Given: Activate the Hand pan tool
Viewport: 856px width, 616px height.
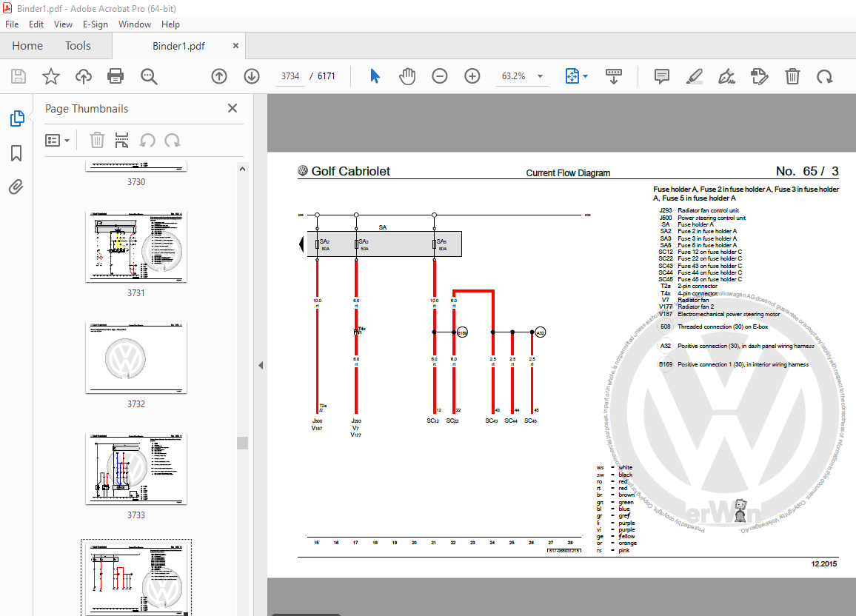Looking at the screenshot, I should 407,76.
